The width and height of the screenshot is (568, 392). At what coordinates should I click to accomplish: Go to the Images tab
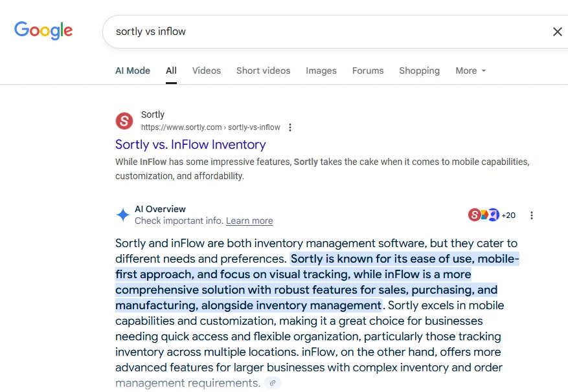[x=321, y=71]
